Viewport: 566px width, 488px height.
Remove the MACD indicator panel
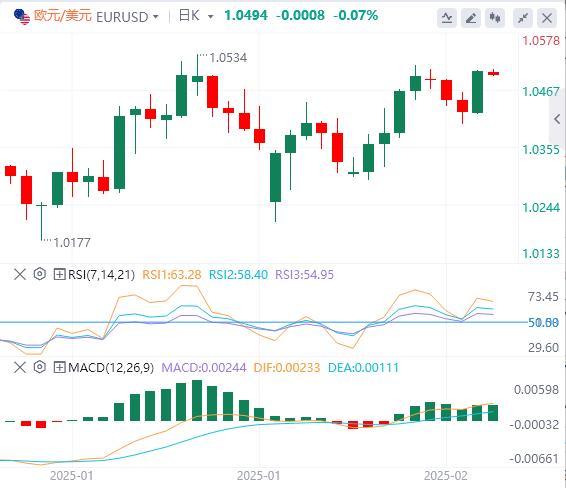pos(20,367)
